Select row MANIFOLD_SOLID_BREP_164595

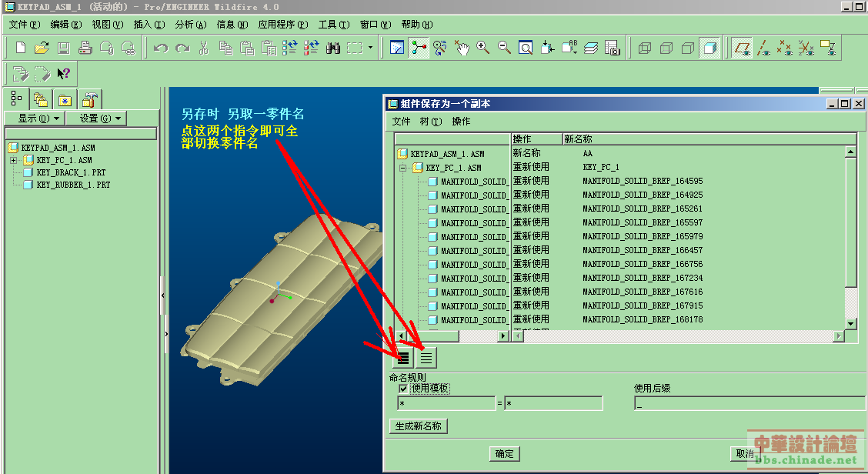(643, 181)
